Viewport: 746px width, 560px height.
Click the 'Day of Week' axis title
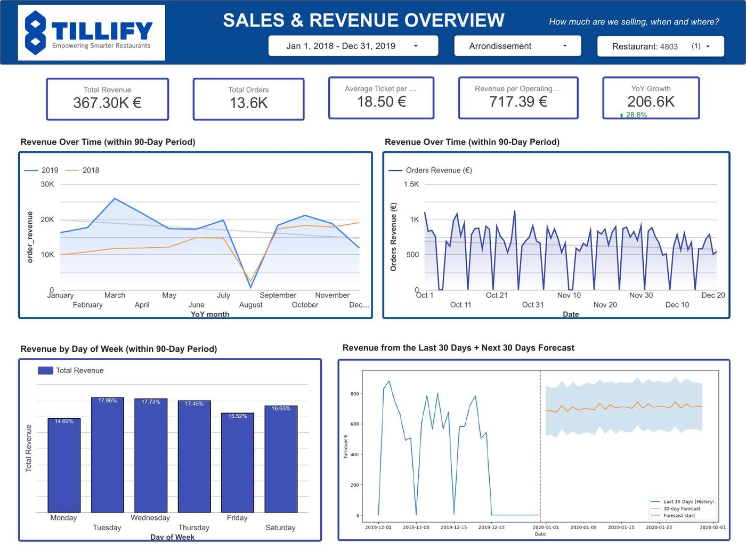(172, 537)
